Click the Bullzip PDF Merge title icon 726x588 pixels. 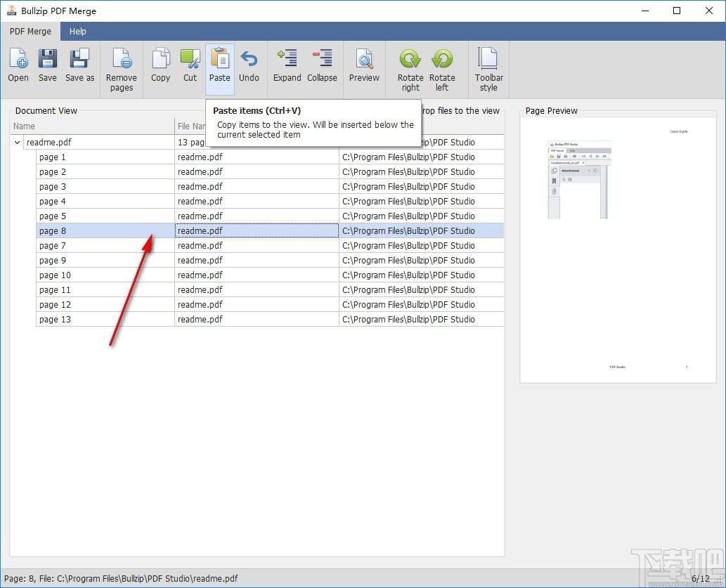(11, 10)
